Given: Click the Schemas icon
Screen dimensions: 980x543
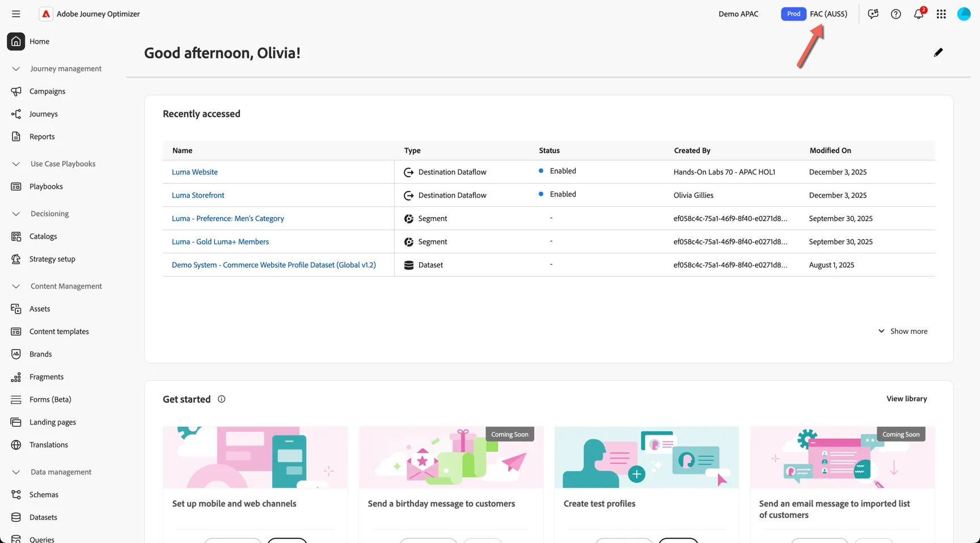Looking at the screenshot, I should [16, 495].
